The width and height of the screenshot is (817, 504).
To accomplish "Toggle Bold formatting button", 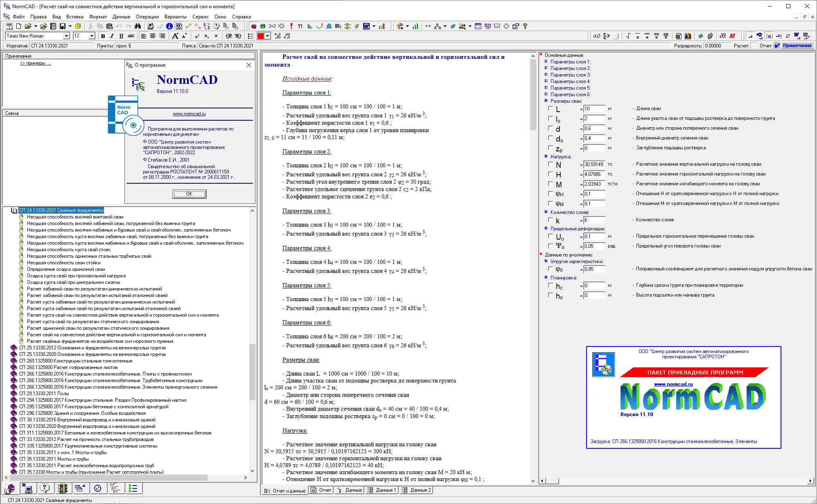I will click(103, 36).
